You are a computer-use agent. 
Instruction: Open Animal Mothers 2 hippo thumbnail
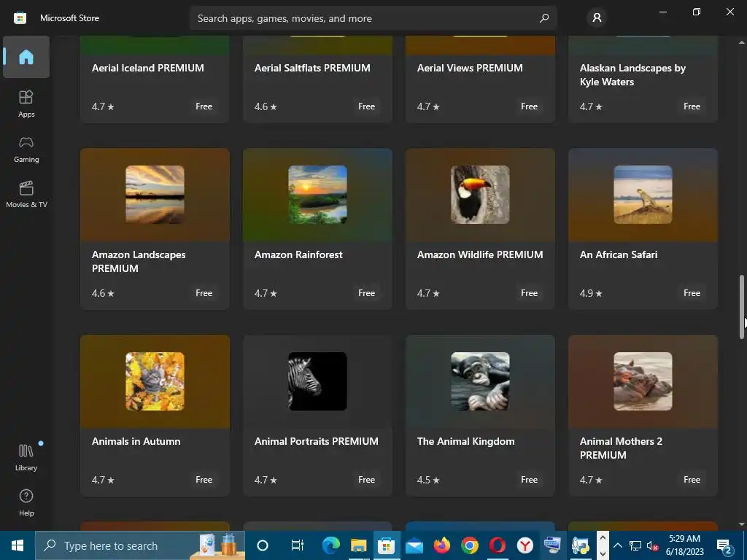tap(643, 381)
